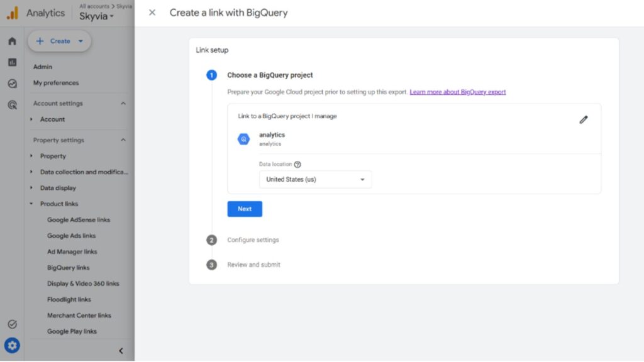
Task: Click the Data location help icon
Action: pyautogui.click(x=297, y=165)
